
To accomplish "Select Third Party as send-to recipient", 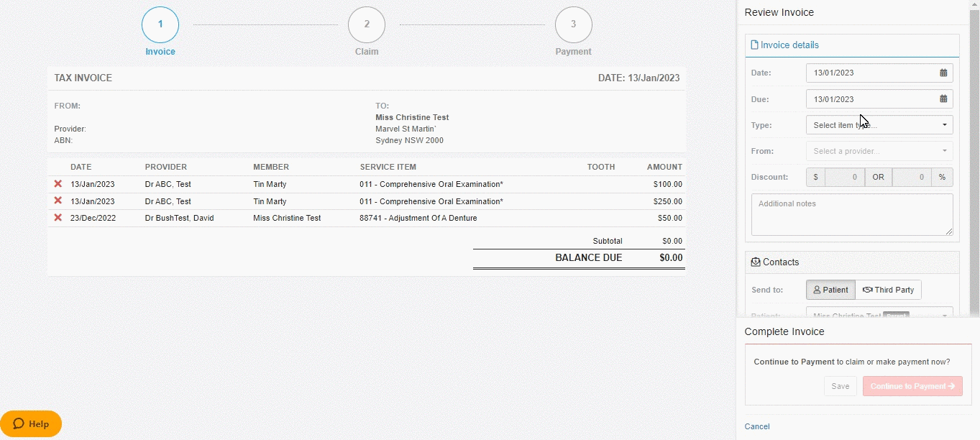I will click(888, 290).
